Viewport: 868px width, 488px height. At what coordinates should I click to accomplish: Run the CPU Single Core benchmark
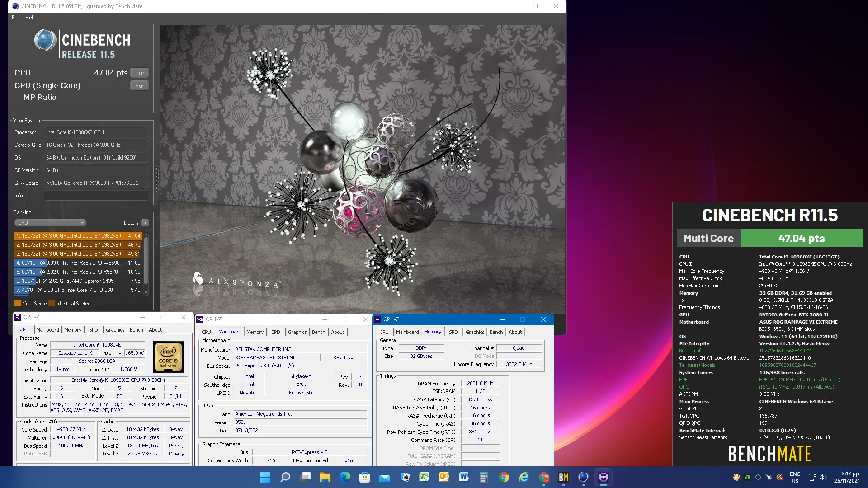tap(140, 86)
